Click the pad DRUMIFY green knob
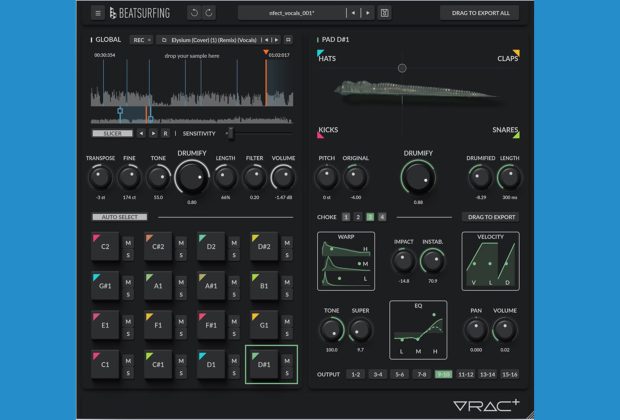 pyautogui.click(x=418, y=178)
